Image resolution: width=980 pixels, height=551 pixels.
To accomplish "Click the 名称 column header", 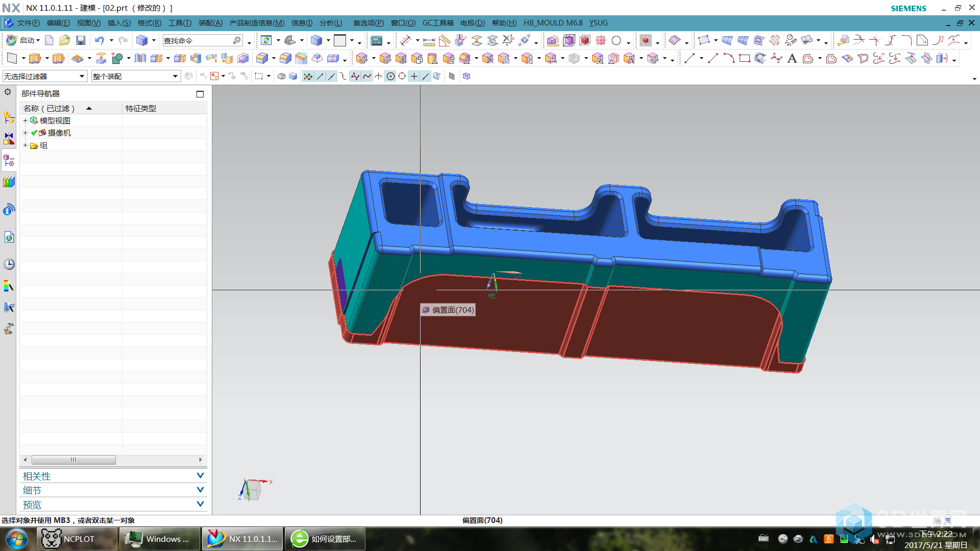I will [x=71, y=108].
